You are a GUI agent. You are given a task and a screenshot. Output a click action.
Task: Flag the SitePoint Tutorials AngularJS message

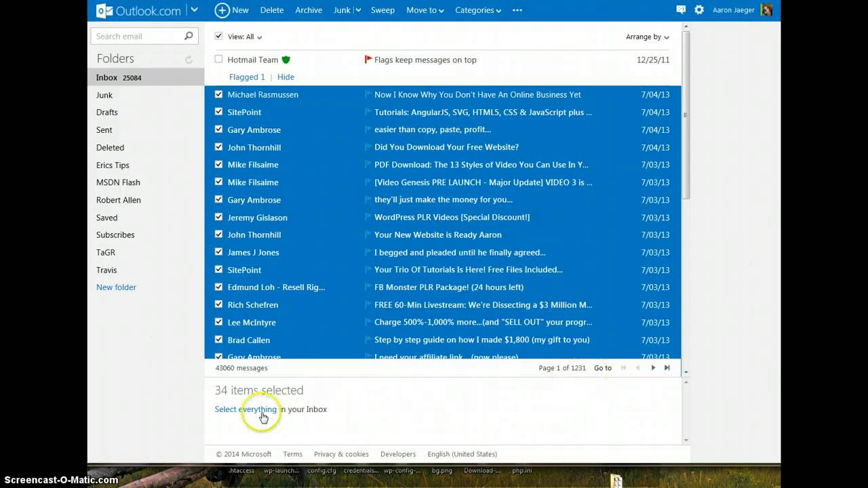(368, 112)
